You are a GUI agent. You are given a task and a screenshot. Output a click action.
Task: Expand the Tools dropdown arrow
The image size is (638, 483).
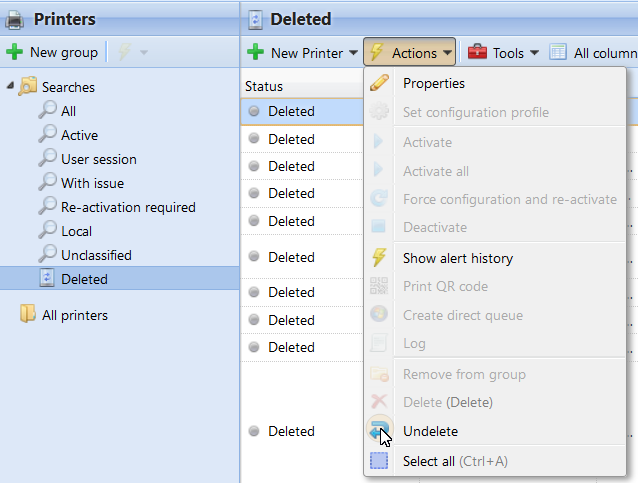point(534,53)
